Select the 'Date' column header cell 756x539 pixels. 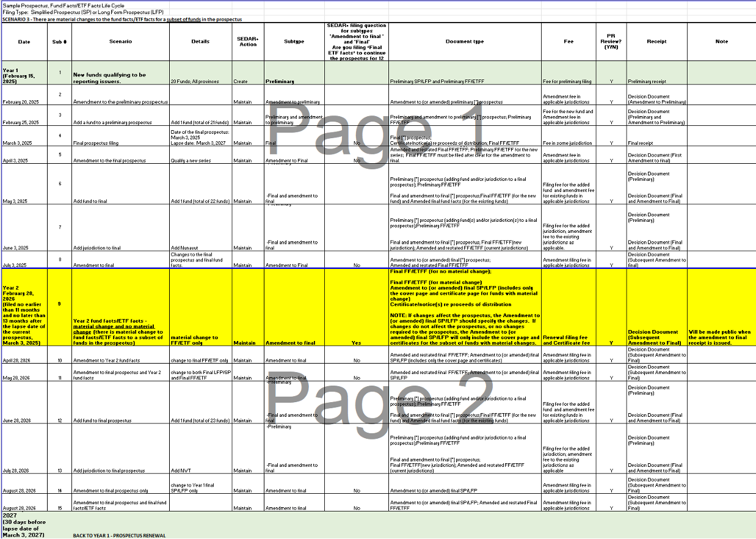pos(24,42)
